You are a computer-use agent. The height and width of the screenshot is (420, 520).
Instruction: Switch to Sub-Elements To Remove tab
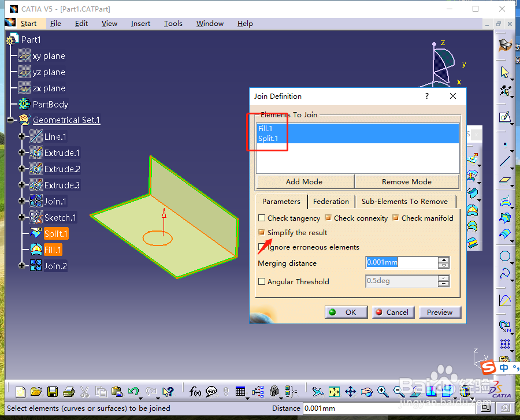click(x=404, y=202)
